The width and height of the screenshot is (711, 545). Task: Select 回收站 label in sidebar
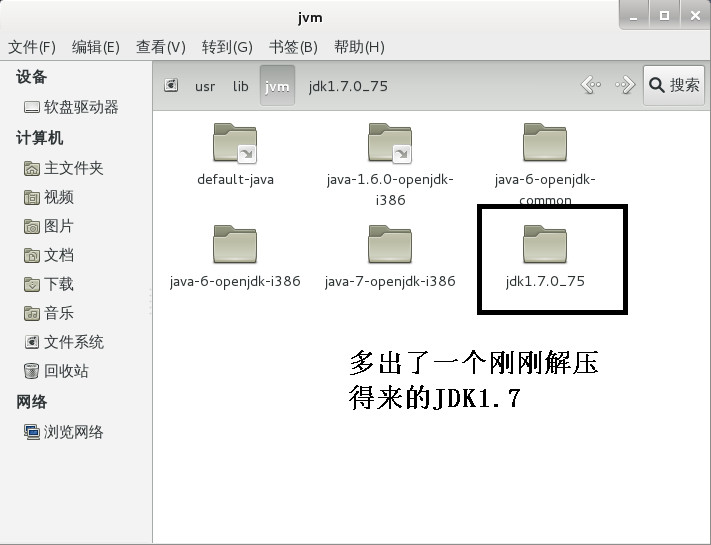point(66,371)
